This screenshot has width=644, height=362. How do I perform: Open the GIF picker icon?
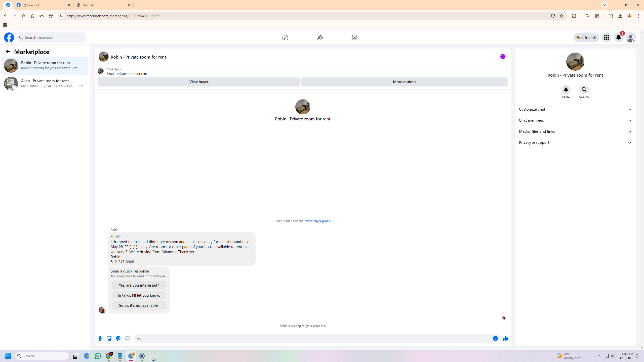127,338
